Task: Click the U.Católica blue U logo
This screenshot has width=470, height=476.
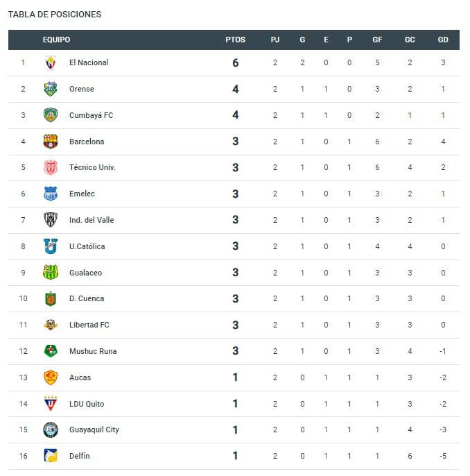Action: [51, 246]
